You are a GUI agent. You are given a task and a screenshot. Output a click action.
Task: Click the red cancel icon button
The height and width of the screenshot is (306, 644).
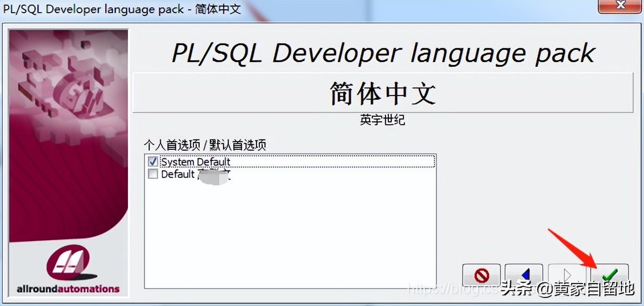pyautogui.click(x=482, y=274)
